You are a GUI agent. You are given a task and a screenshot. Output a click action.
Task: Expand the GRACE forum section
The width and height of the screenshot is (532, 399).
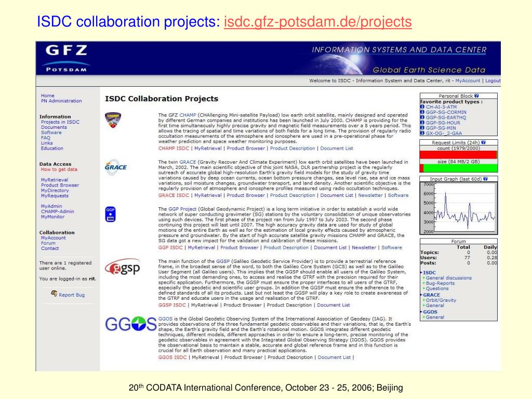(x=431, y=295)
